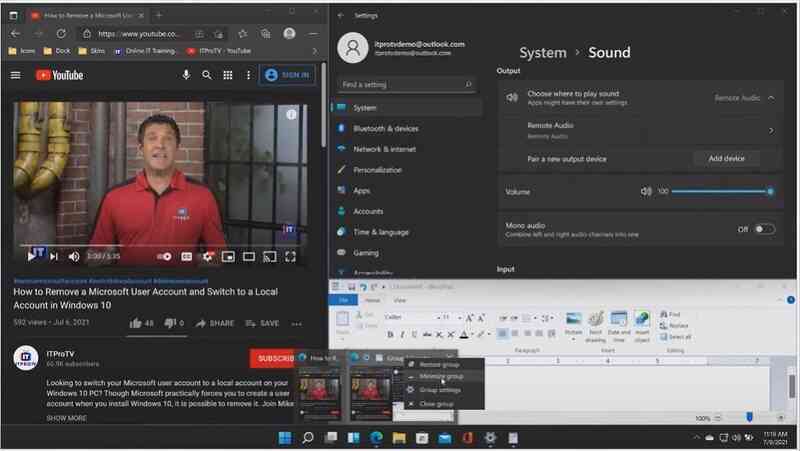
Task: Open the WordPad File tab
Action: point(343,300)
